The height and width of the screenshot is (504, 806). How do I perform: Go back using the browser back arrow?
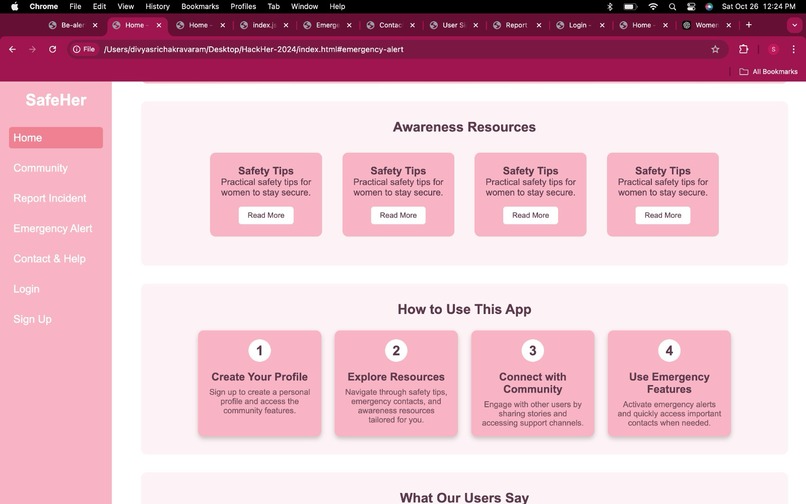(12, 49)
